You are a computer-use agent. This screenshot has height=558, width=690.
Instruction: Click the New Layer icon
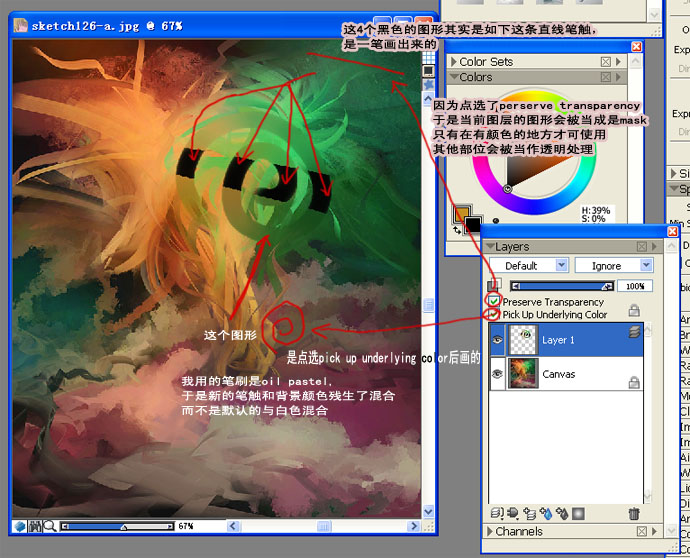tap(529, 514)
